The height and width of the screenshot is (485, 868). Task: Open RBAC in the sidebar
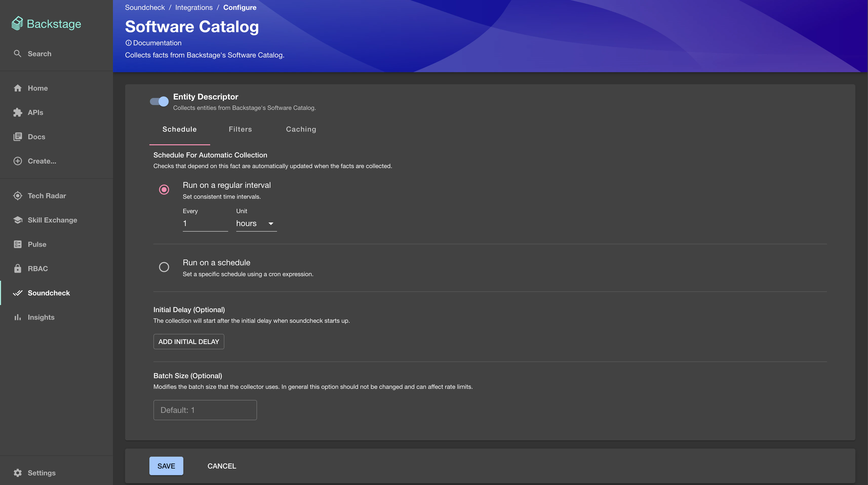tap(56, 268)
